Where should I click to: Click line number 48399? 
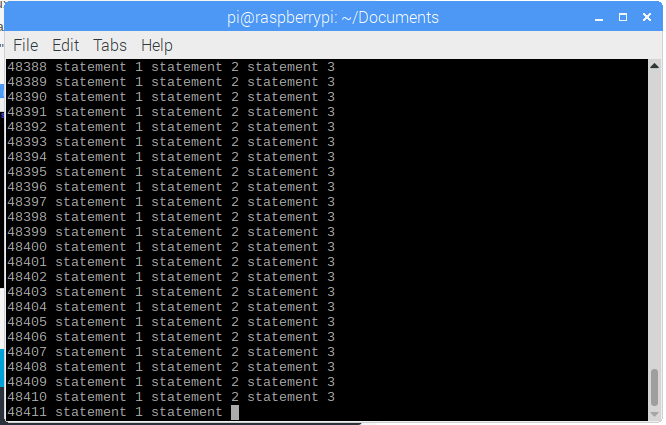pyautogui.click(x=27, y=232)
